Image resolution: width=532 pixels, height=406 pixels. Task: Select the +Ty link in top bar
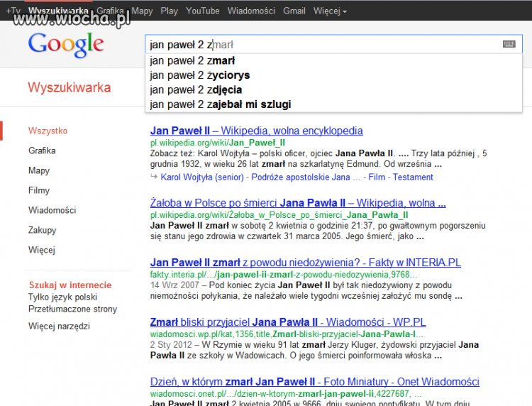[13, 11]
